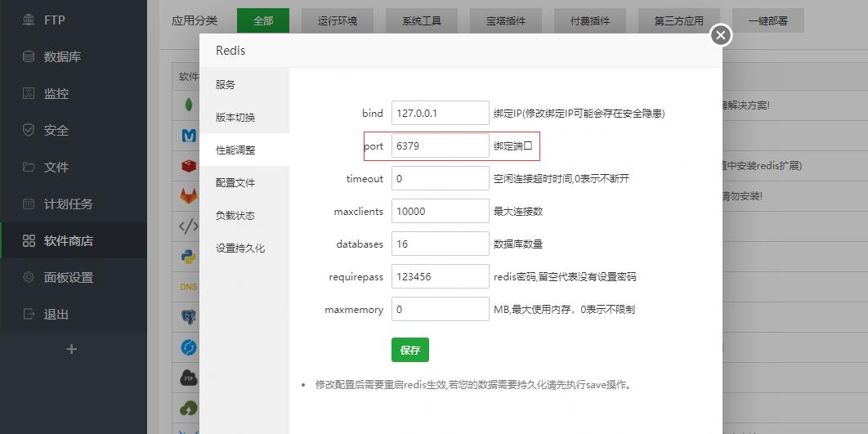
Task: Click the bind input showing 127.0.0.1
Action: (441, 113)
